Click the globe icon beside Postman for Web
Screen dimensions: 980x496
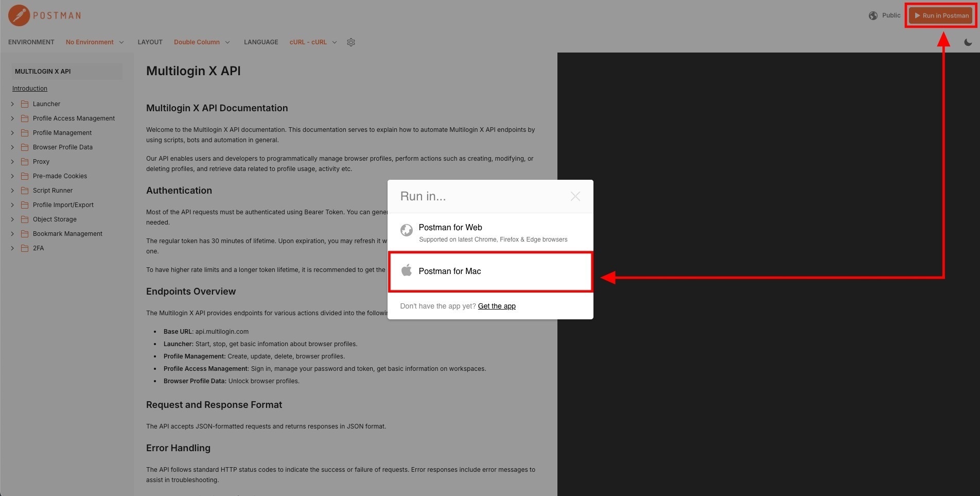coord(407,230)
